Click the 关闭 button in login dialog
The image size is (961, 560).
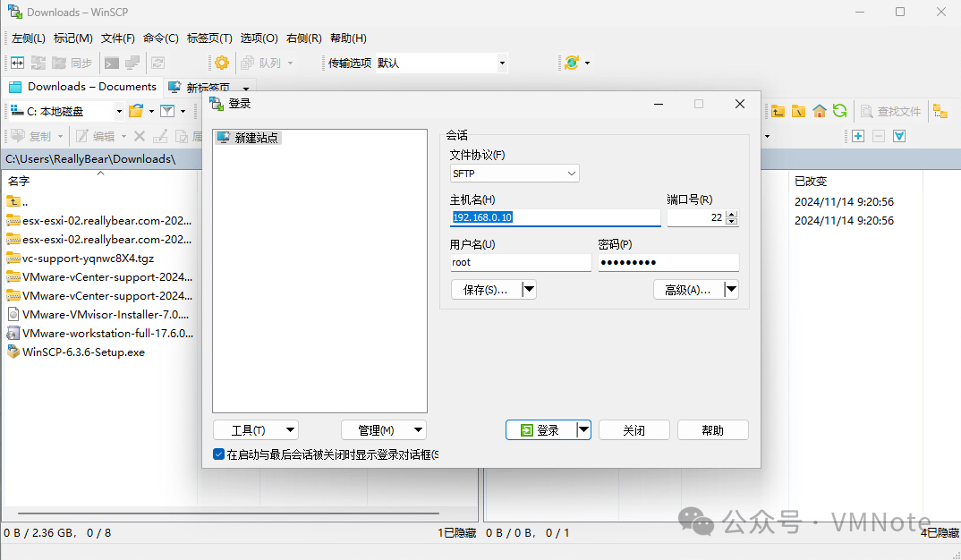click(x=634, y=430)
